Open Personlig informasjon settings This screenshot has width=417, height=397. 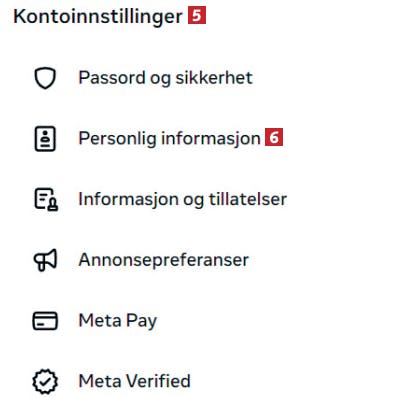(x=169, y=139)
